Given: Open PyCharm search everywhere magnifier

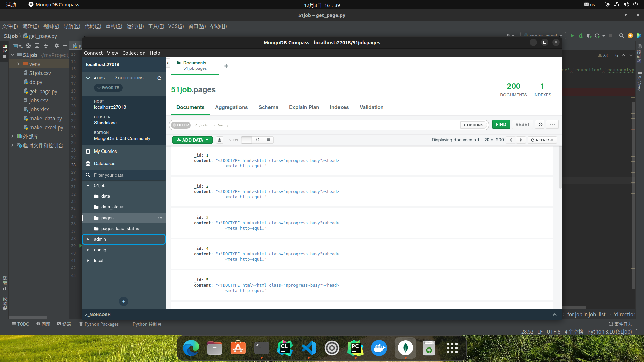Looking at the screenshot, I should [621, 36].
